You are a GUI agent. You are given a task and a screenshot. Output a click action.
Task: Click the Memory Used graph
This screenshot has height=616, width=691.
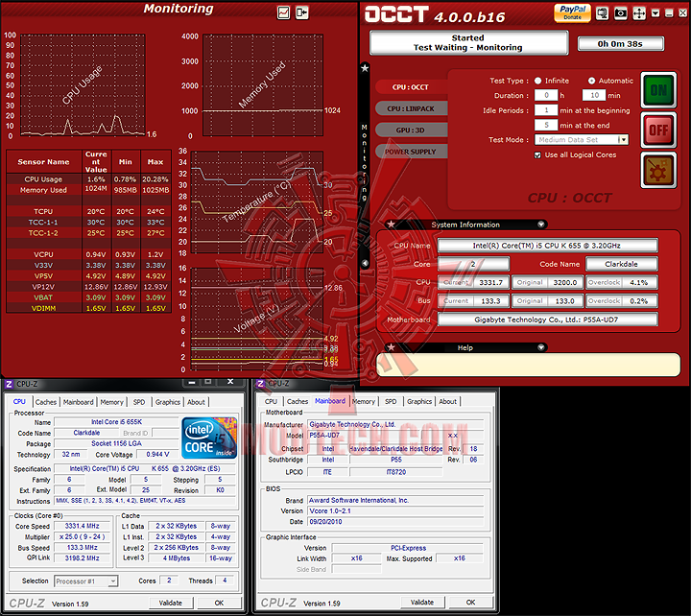263,85
